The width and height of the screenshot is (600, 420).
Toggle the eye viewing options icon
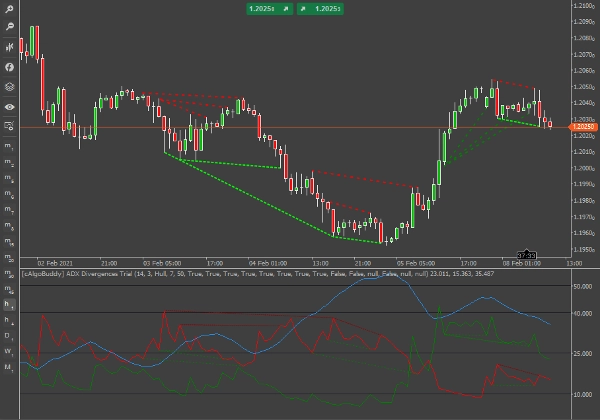point(9,105)
